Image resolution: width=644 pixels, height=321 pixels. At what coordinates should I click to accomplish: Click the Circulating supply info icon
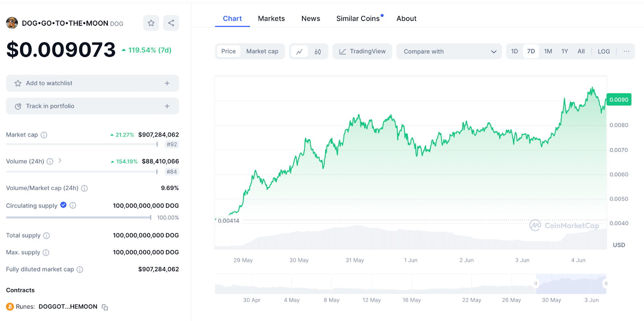[x=73, y=205]
